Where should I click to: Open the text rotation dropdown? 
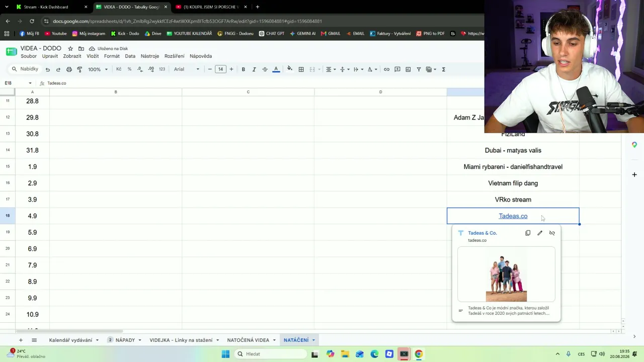[371, 69]
